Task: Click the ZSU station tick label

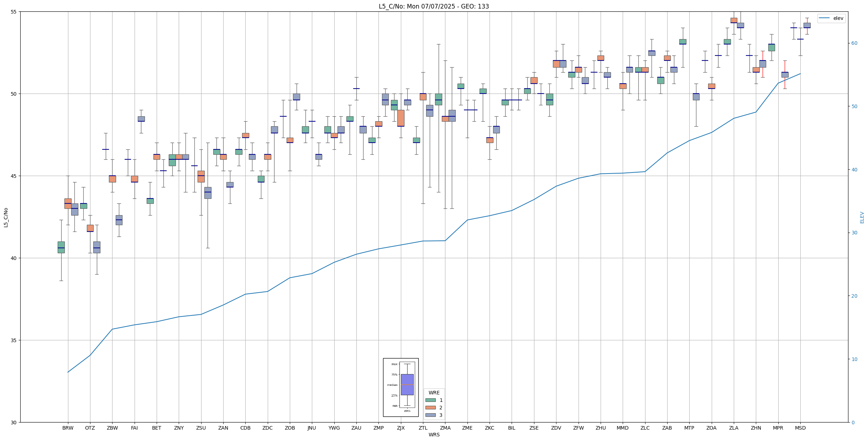Action: click(201, 428)
